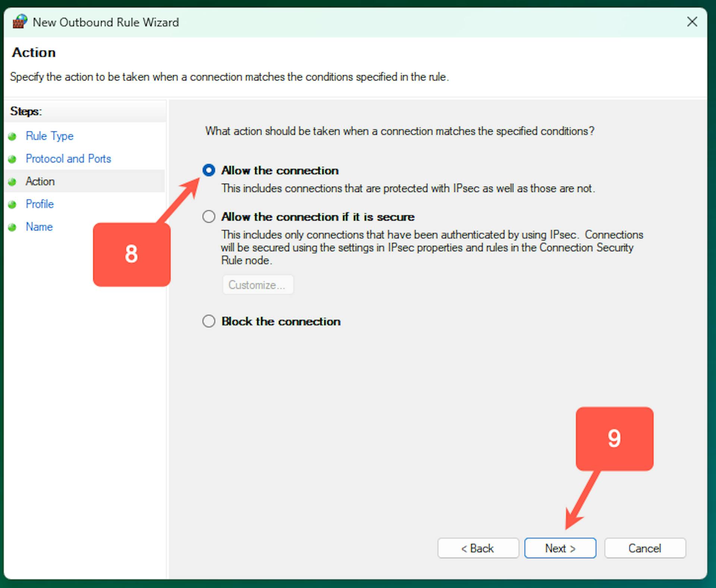Open the Rule Type step
The height and width of the screenshot is (588, 716).
[49, 136]
